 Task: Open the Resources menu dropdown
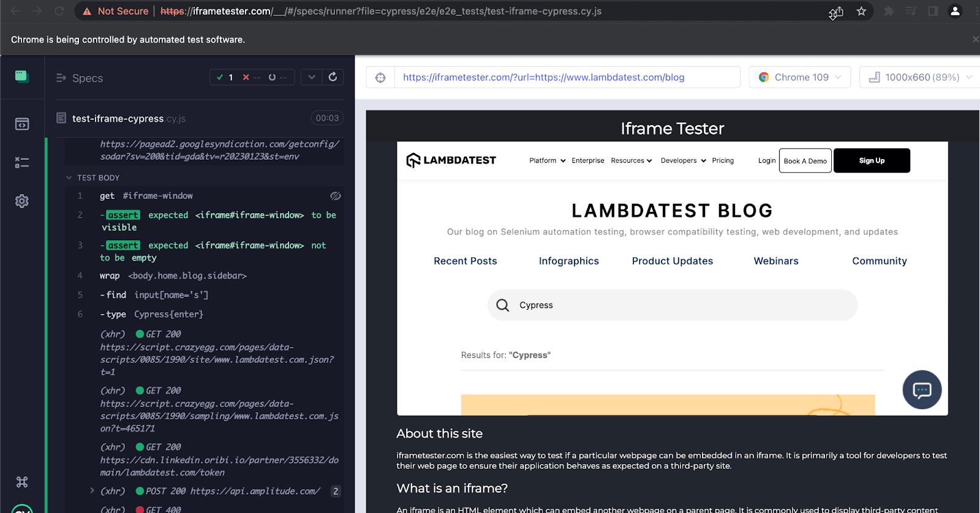point(631,160)
